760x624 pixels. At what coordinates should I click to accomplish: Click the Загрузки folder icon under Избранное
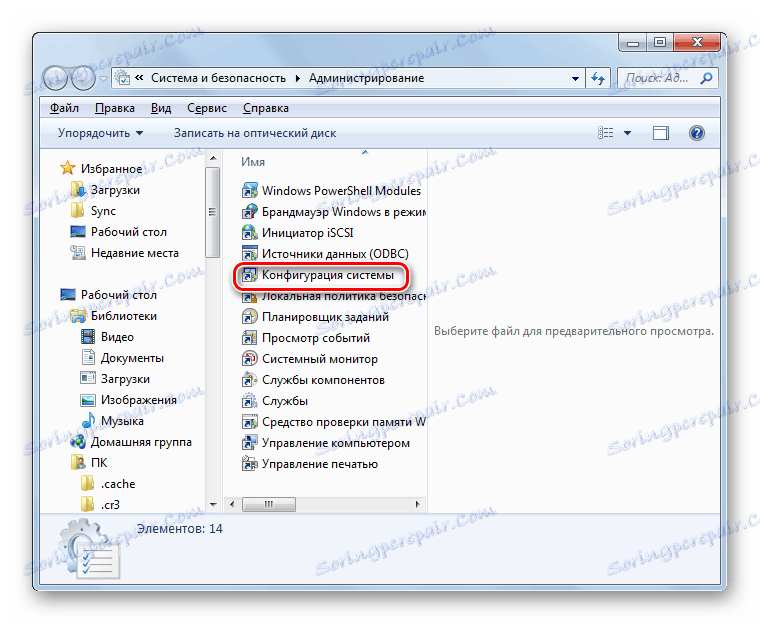tap(78, 190)
